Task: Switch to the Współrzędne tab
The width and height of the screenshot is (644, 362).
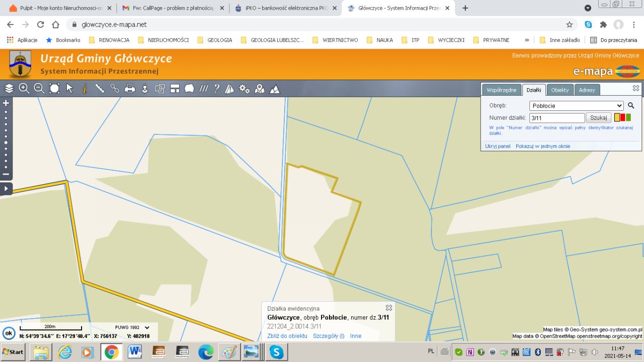Action: point(501,90)
